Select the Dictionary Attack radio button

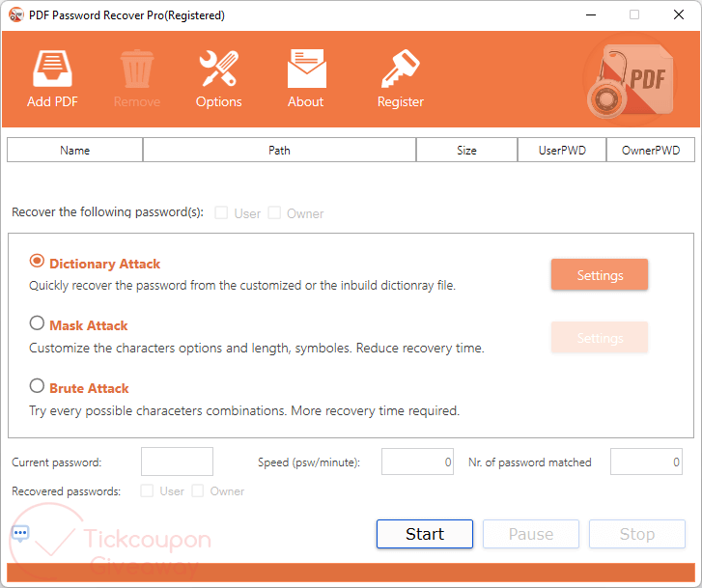(37, 261)
